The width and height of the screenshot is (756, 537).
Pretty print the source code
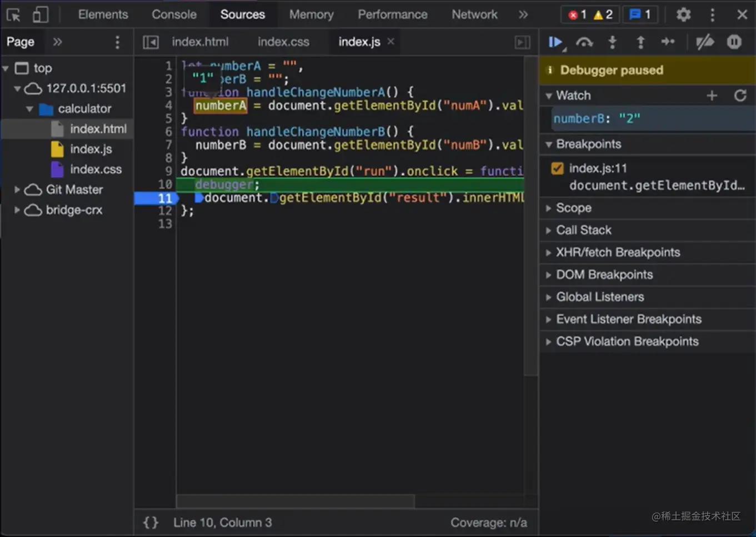click(151, 523)
